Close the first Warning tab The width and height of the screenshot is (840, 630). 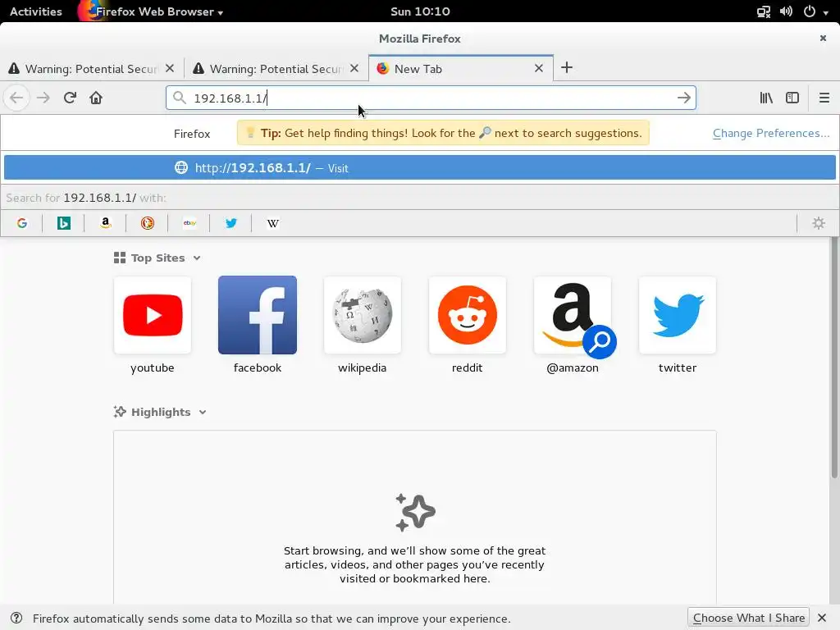tap(170, 68)
